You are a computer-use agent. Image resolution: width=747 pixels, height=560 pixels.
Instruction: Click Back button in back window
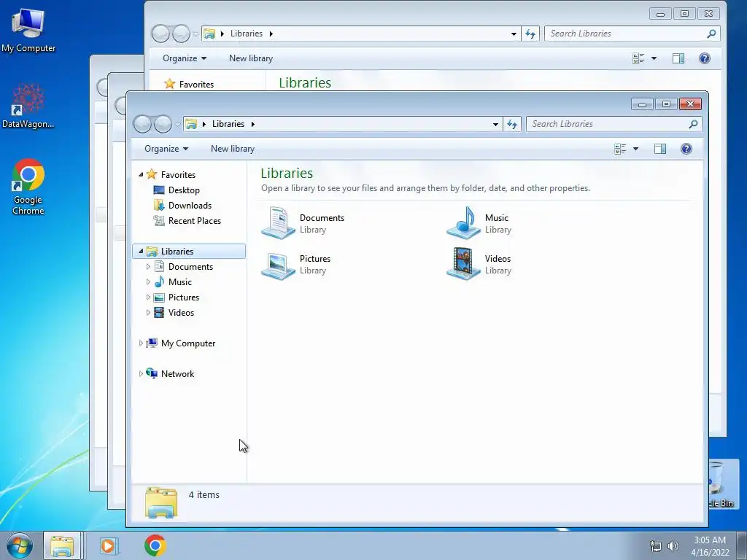click(x=160, y=34)
